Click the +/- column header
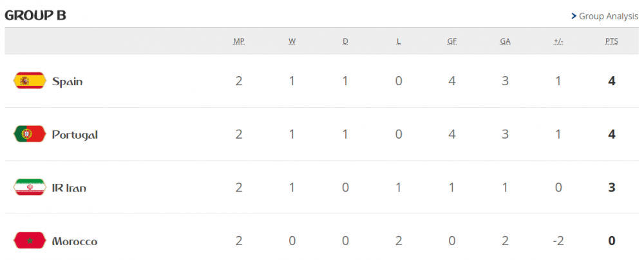 558,41
